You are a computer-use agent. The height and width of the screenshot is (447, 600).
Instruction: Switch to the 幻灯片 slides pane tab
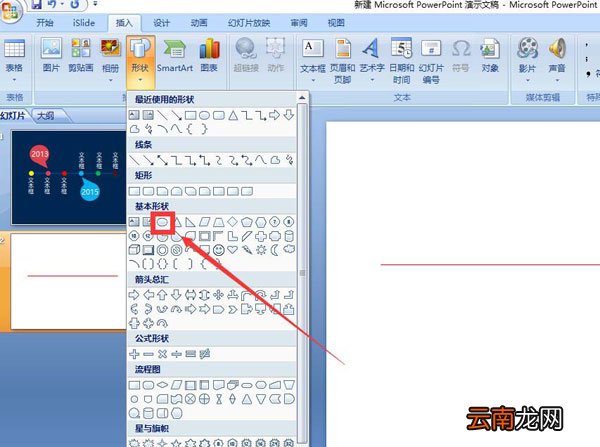click(13, 116)
